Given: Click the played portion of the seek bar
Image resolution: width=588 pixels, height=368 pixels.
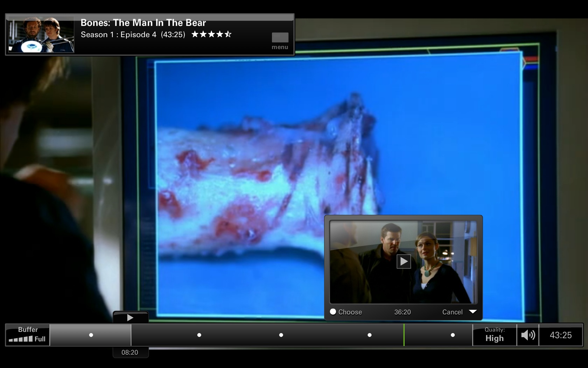Looking at the screenshot, I should click(90, 335).
